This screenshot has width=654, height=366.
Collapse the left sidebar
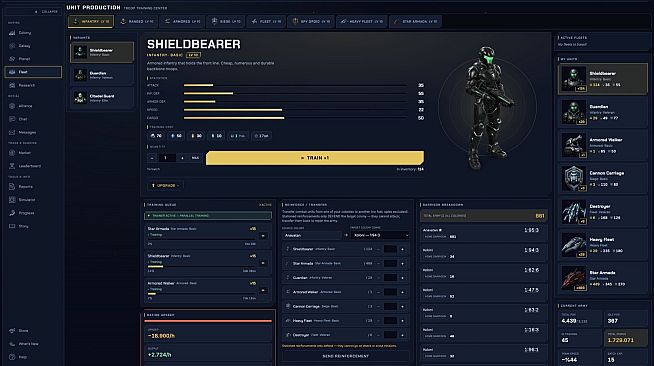coord(47,12)
